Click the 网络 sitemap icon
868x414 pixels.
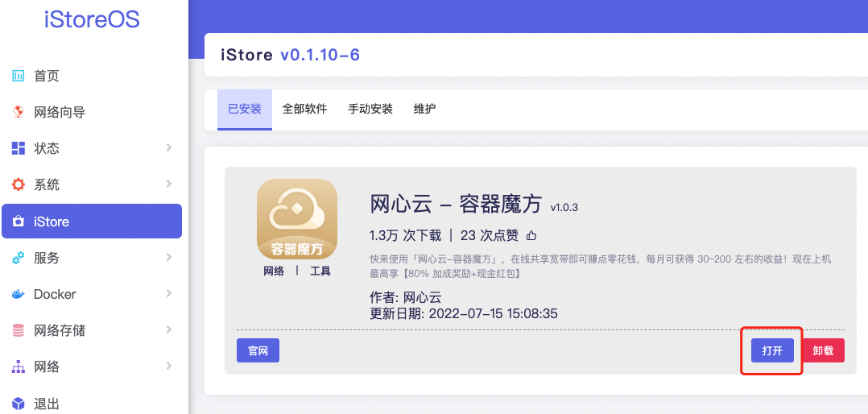click(x=19, y=366)
